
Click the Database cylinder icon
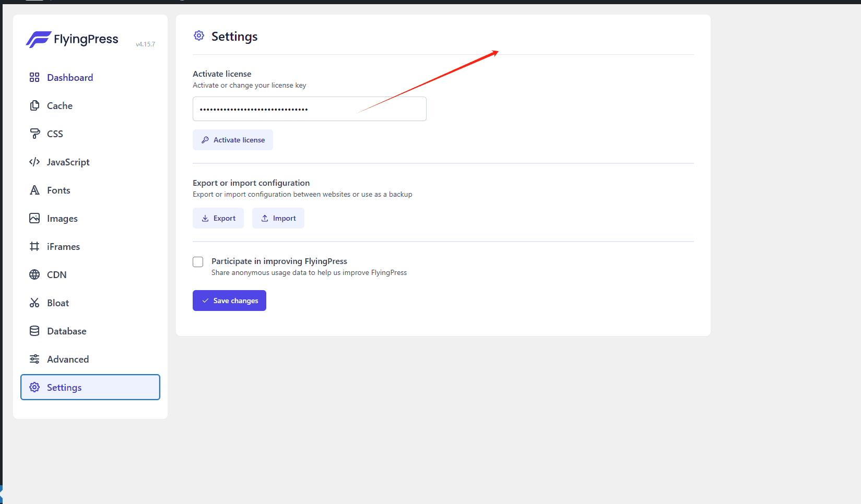pos(34,331)
